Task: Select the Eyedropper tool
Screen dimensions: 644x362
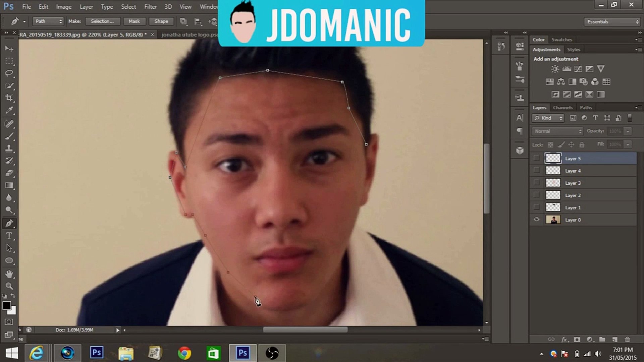Action: [9, 110]
